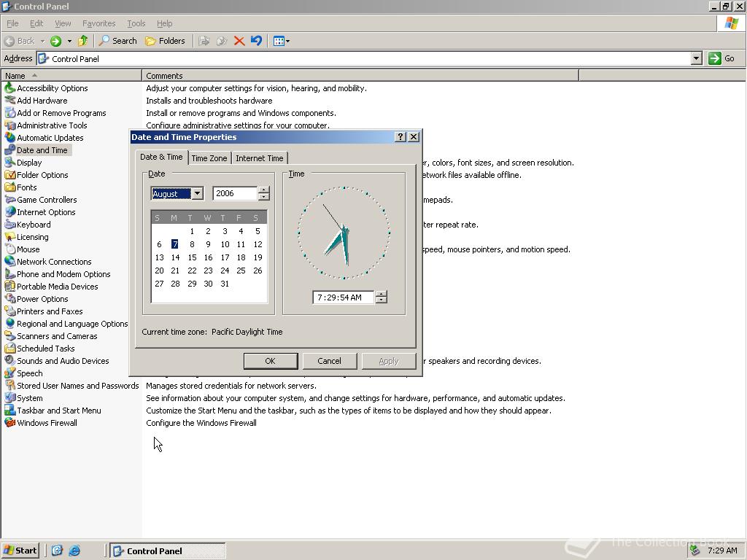Click the Go button beside address bar

pos(721,58)
